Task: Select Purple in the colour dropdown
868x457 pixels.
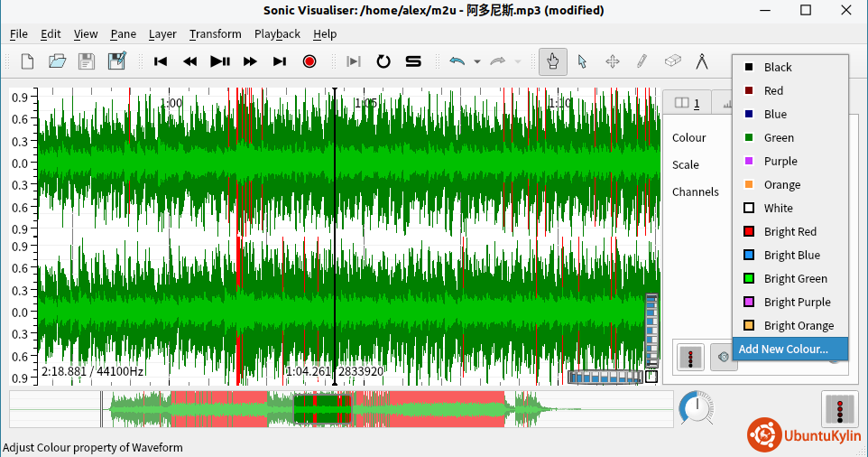Action: (780, 162)
